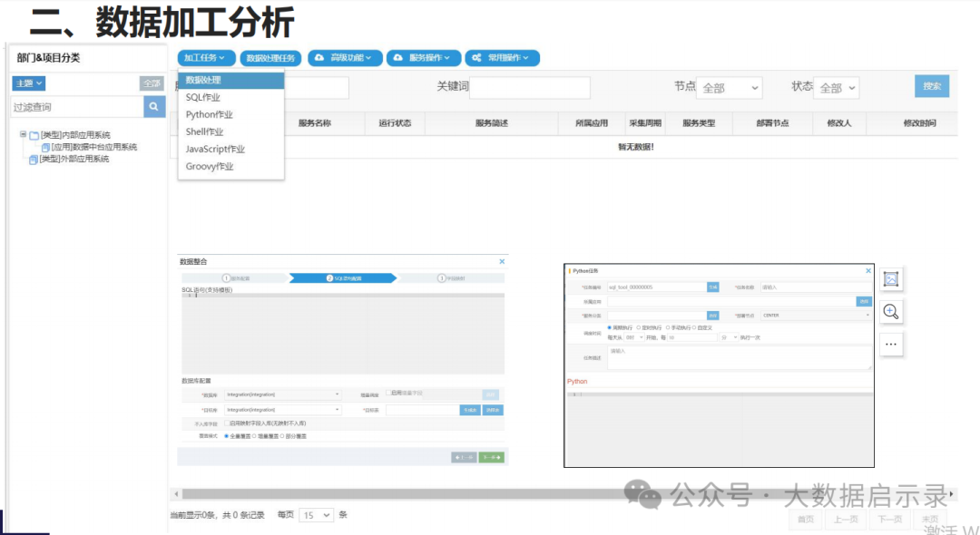Close the Python任务 dialog with X
This screenshot has width=980, height=535.
tap(868, 271)
